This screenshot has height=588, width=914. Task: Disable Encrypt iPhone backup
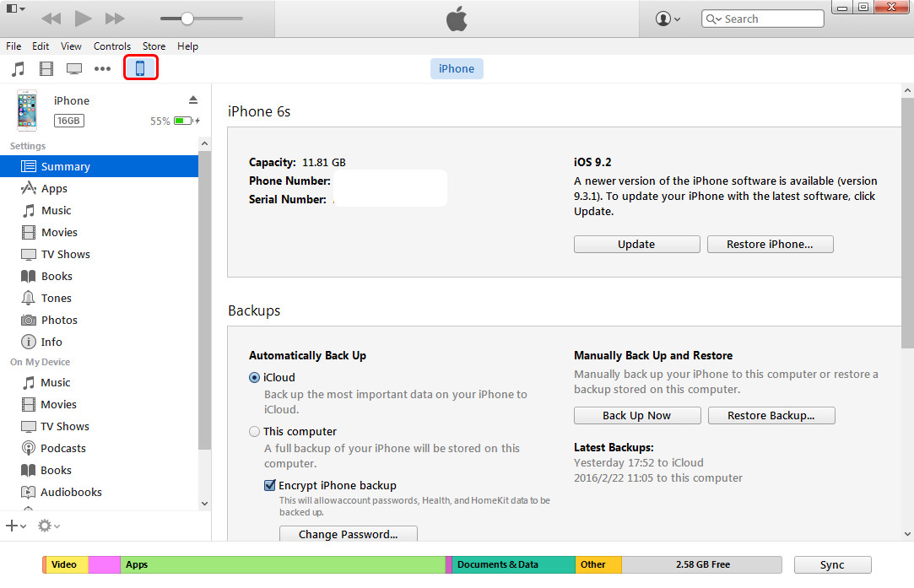coord(270,484)
